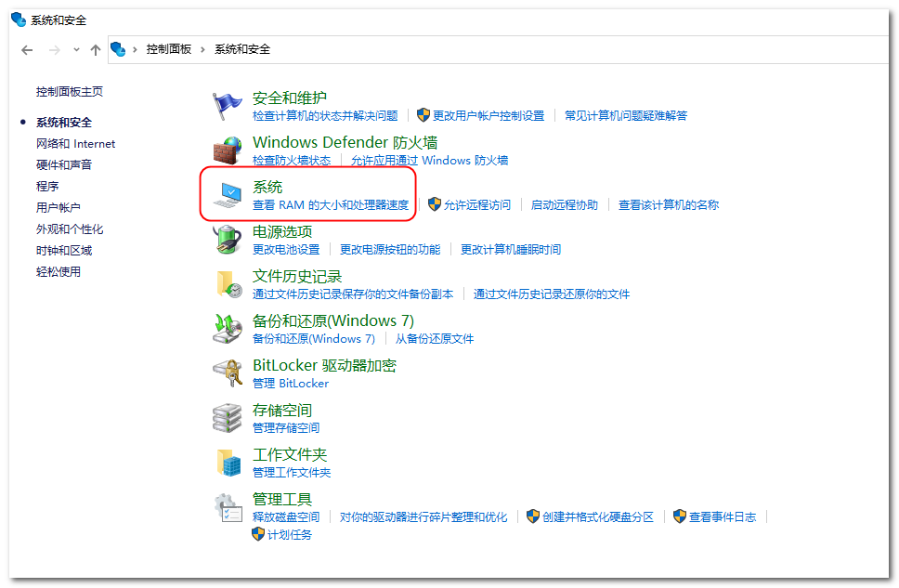This screenshot has height=588, width=899.
Task: Click the Backup and Restore icon
Action: [x=228, y=329]
